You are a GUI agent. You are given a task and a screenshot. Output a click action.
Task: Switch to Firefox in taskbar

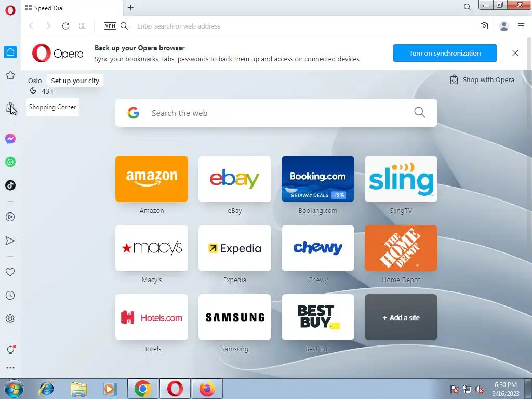coord(207,389)
